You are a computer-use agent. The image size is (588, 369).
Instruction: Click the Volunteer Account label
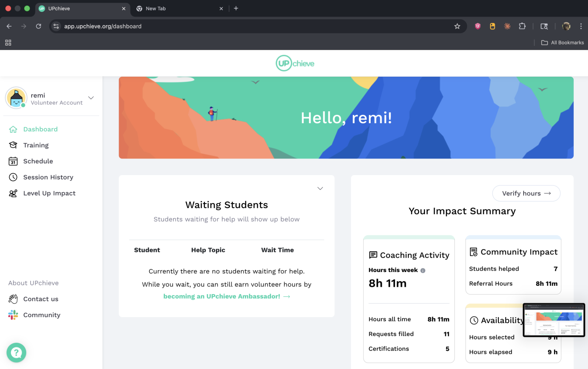[x=57, y=103]
